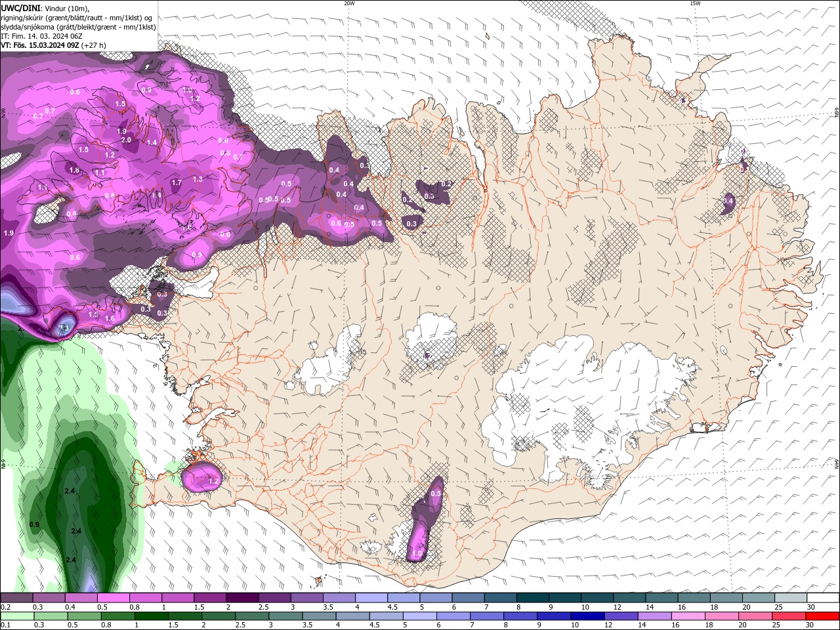This screenshot has width=840, height=630.
Task: Click the 30 label on the lower rain legend
Action: click(x=811, y=625)
